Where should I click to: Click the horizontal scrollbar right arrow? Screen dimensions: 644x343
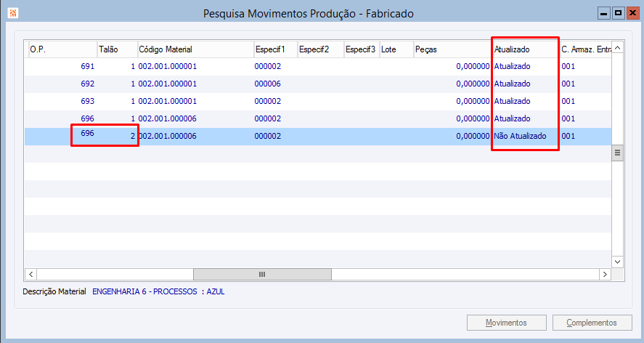click(x=605, y=274)
